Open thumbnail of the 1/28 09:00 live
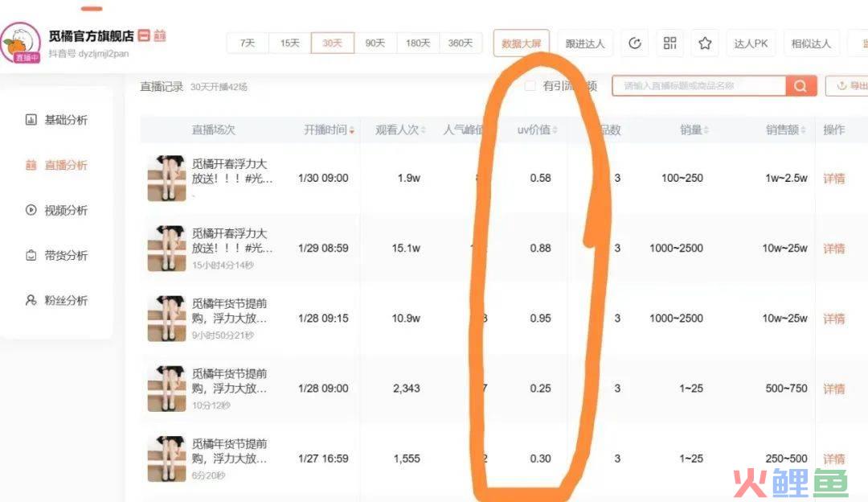The width and height of the screenshot is (868, 502). point(166,389)
